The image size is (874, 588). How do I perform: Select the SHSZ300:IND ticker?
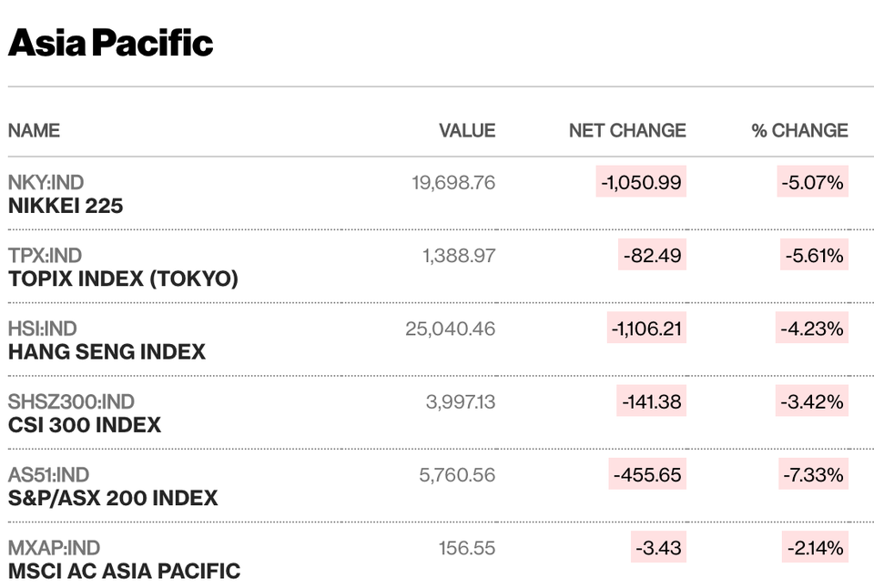point(71,401)
